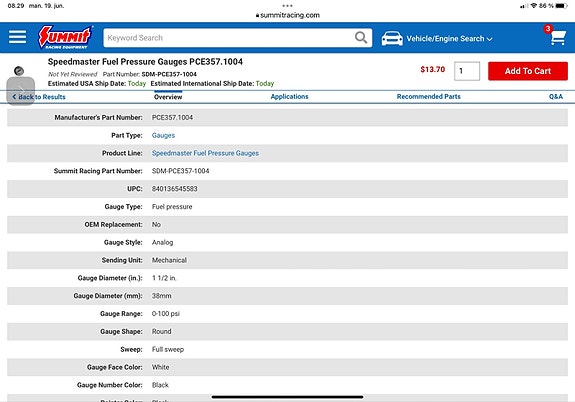
Task: Go Back to Results
Action: tap(39, 97)
